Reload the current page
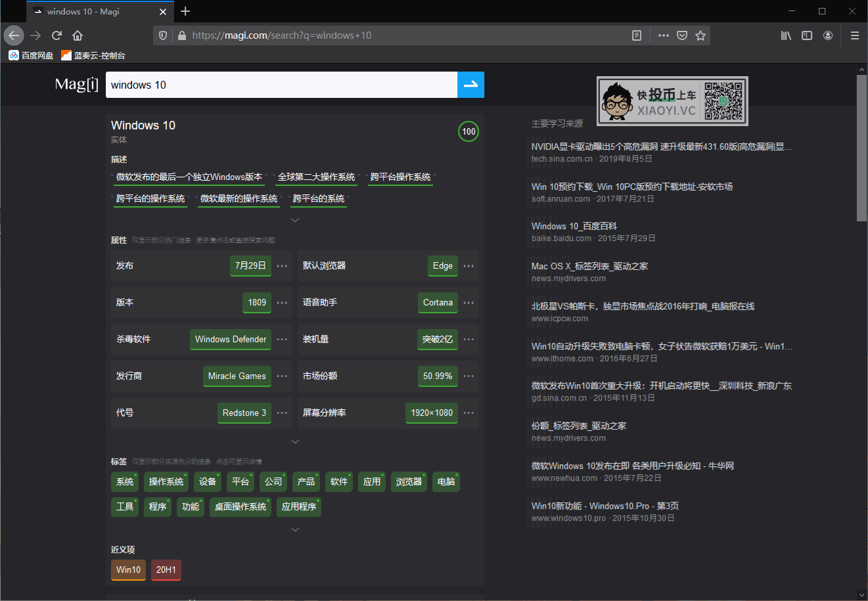 57,35
